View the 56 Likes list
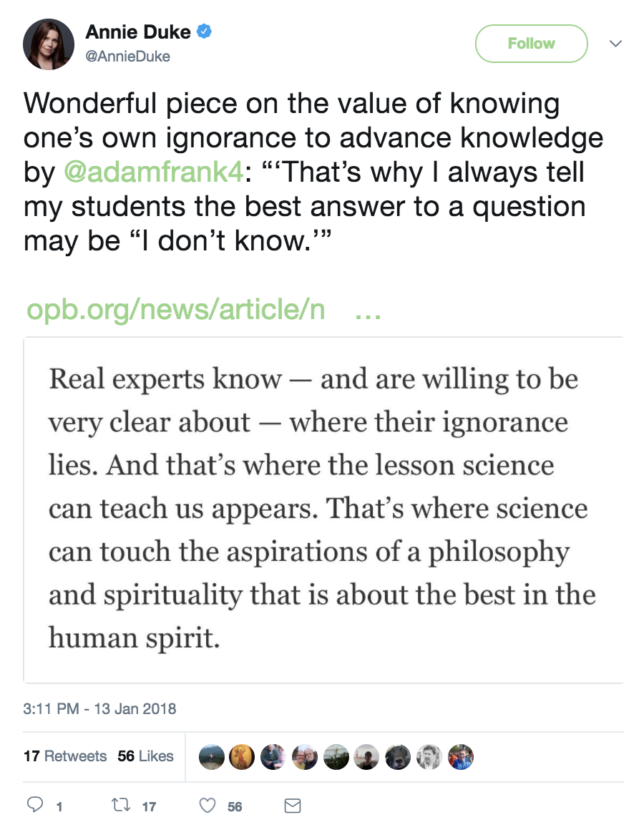644x840 pixels. click(146, 756)
